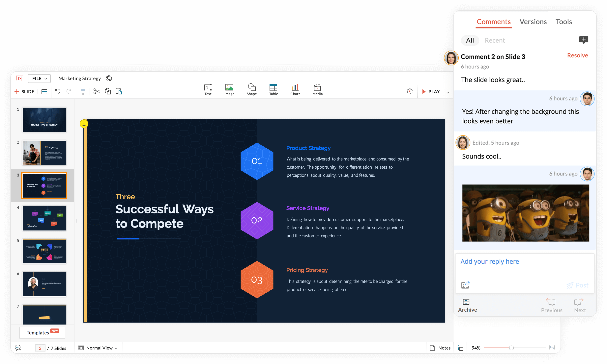This screenshot has height=364, width=607.
Task: Click the format painter icon
Action: pyautogui.click(x=83, y=91)
